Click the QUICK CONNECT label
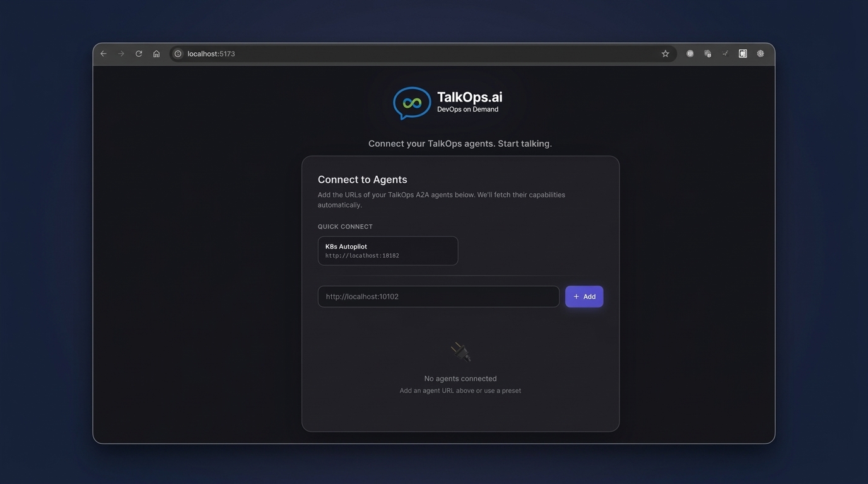868x484 pixels. tap(345, 227)
